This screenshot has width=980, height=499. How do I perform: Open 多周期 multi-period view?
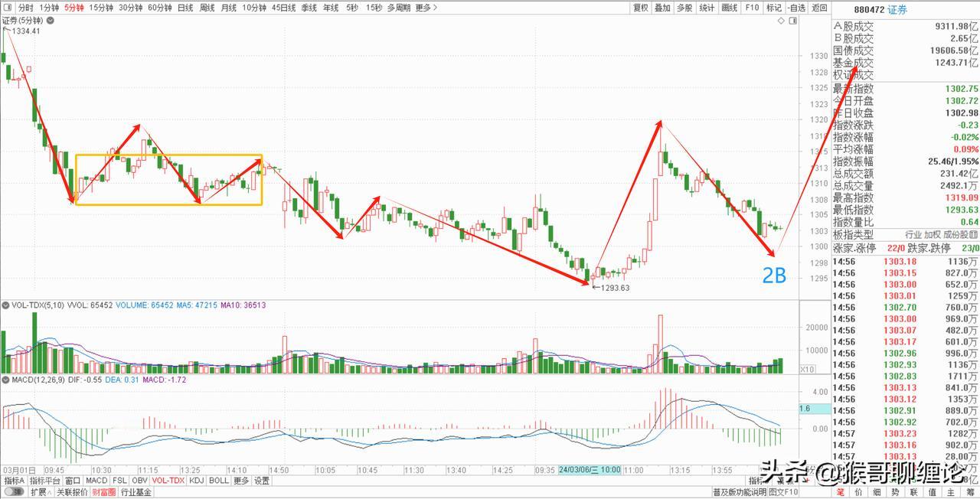(x=399, y=8)
